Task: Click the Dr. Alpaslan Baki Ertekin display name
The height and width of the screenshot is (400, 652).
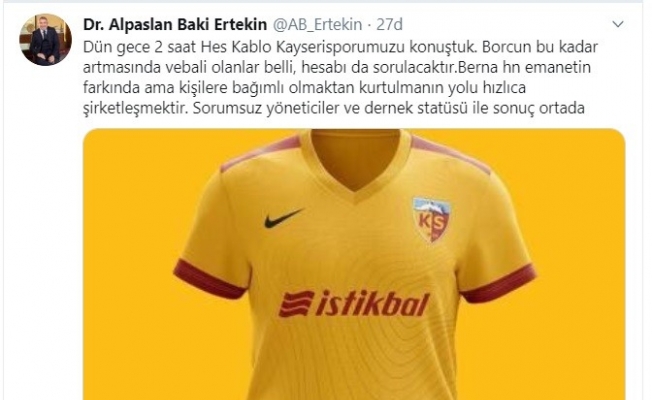Action: pos(175,25)
